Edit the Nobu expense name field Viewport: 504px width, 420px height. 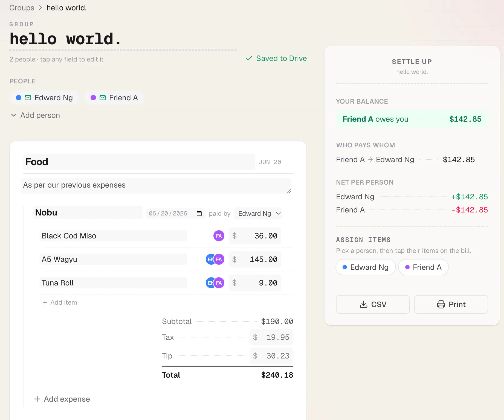click(x=88, y=212)
